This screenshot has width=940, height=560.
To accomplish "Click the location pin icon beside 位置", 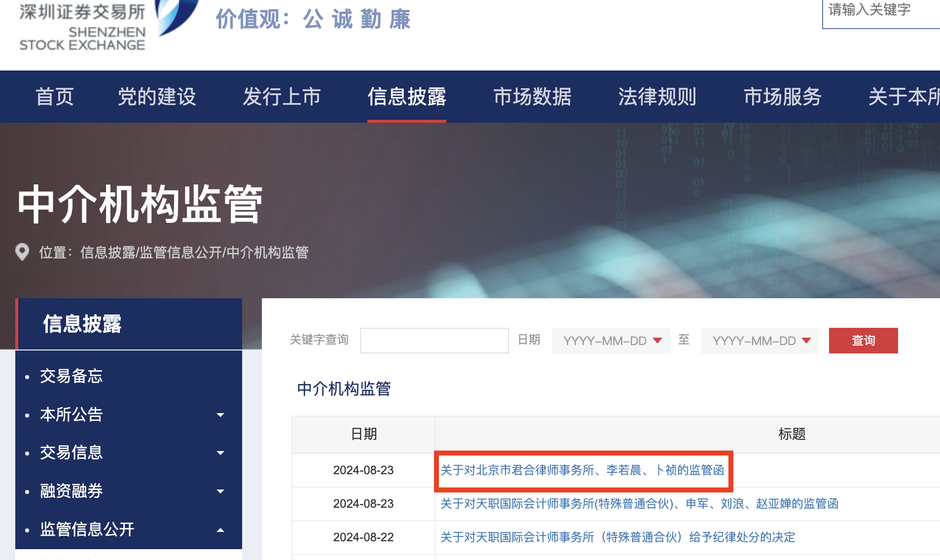I will pyautogui.click(x=22, y=252).
